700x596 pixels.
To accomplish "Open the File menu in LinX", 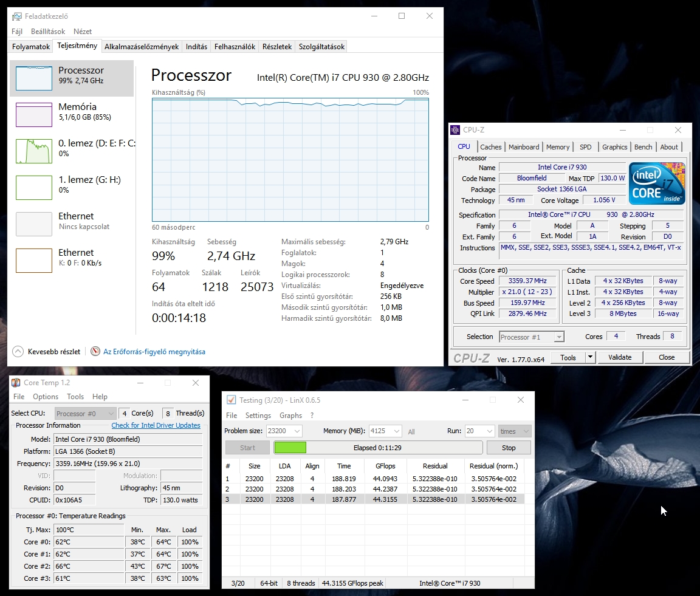I will tap(232, 415).
